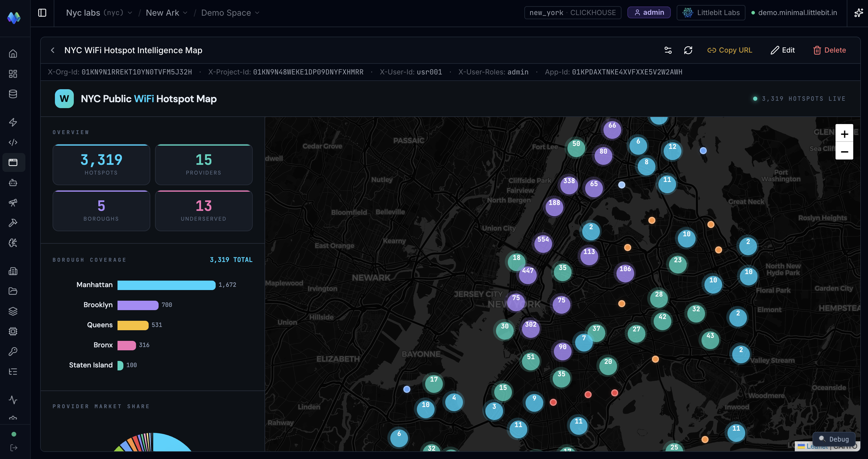Click the filter settings icon near Copy URL
Viewport: 868px width, 459px height.
(668, 50)
